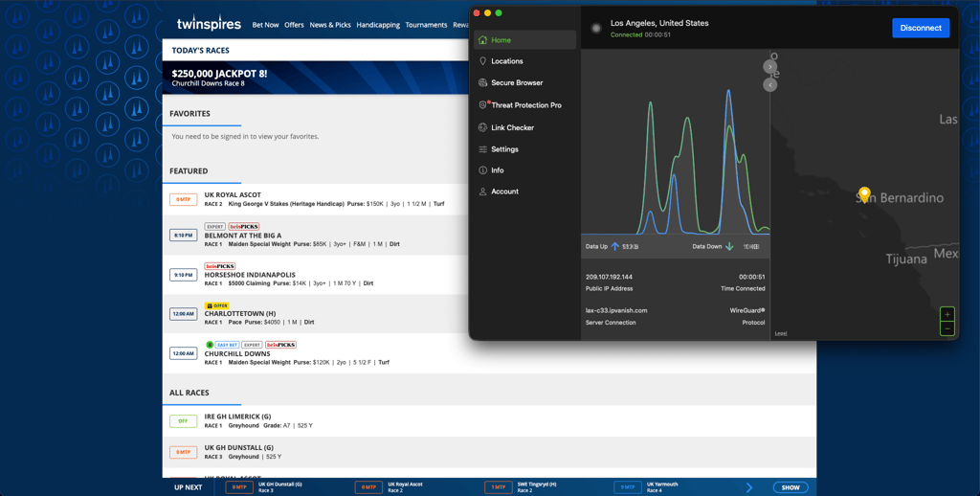Open the Tournaments menu

[426, 25]
